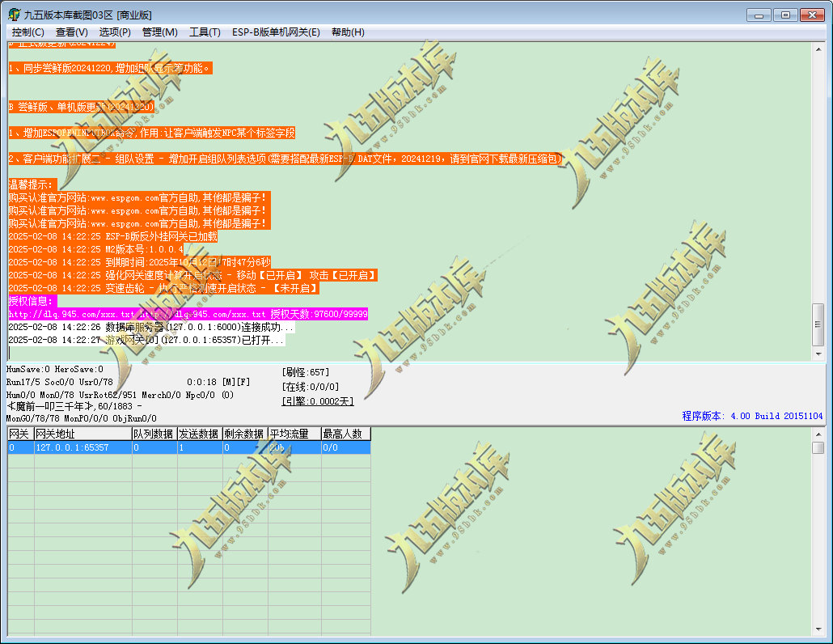The image size is (833, 644).
Task: Close the 九五版本库截图03区 window
Action: pyautogui.click(x=812, y=15)
